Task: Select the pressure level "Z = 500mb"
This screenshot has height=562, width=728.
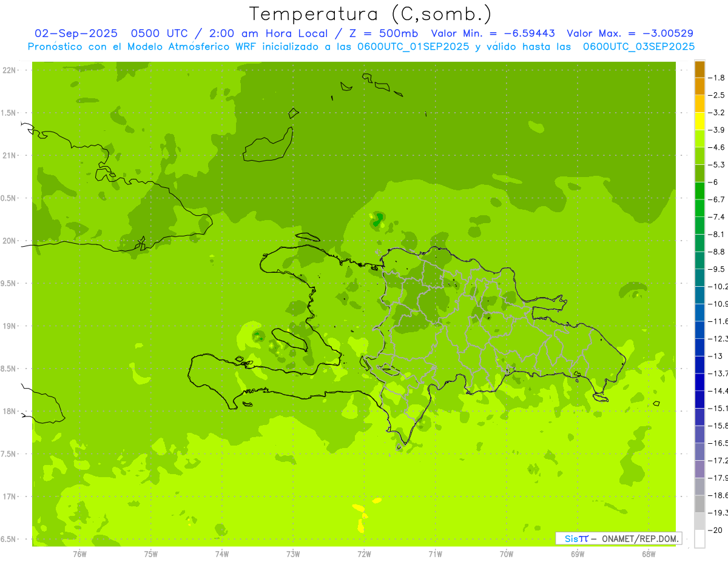Action: point(385,33)
